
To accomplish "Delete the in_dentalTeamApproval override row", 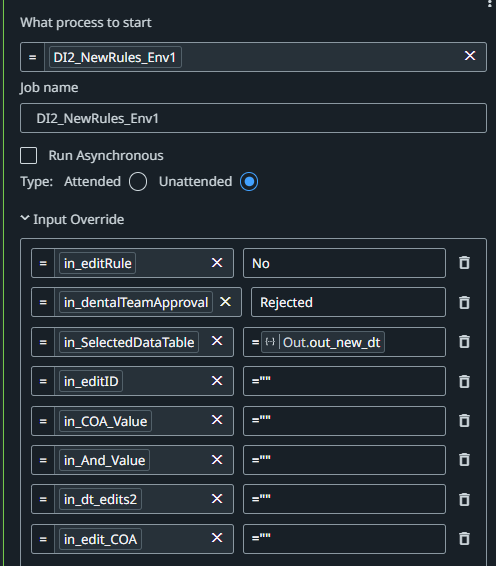I will 464,302.
